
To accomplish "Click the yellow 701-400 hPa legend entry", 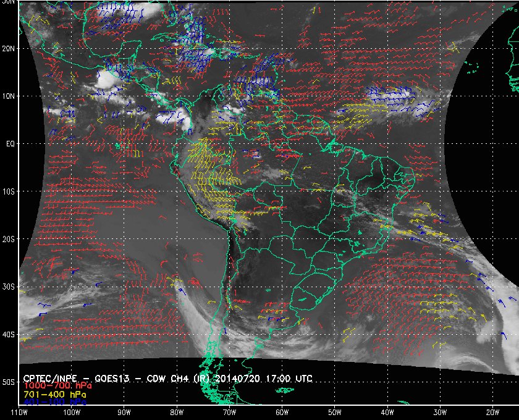I will [x=54, y=395].
